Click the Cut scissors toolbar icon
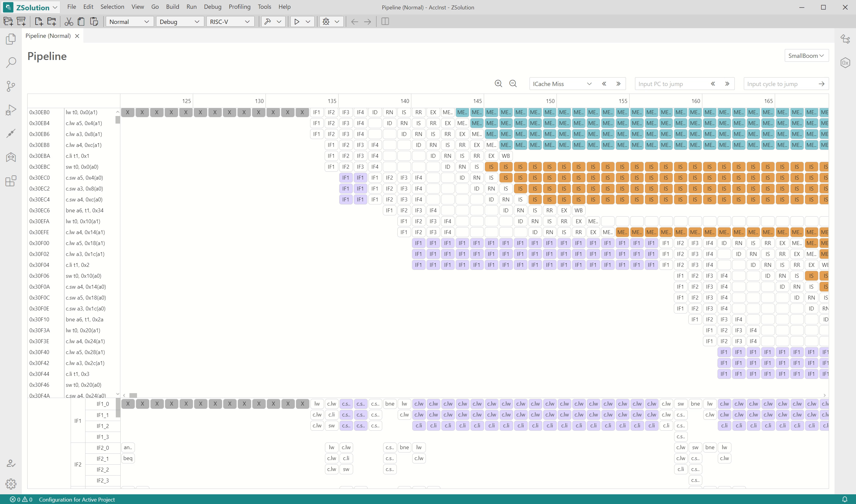The image size is (856, 504). coord(69,22)
